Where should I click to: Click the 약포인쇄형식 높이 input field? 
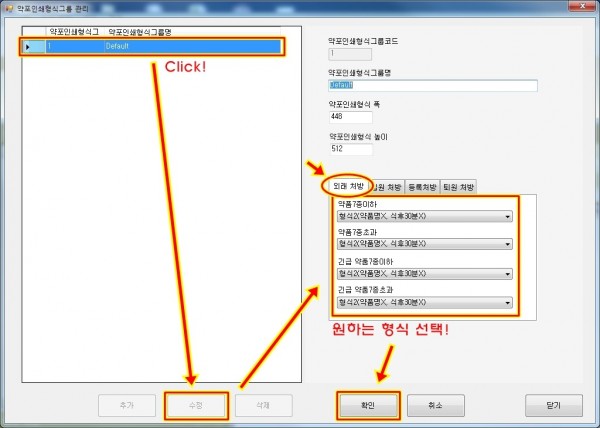350,149
